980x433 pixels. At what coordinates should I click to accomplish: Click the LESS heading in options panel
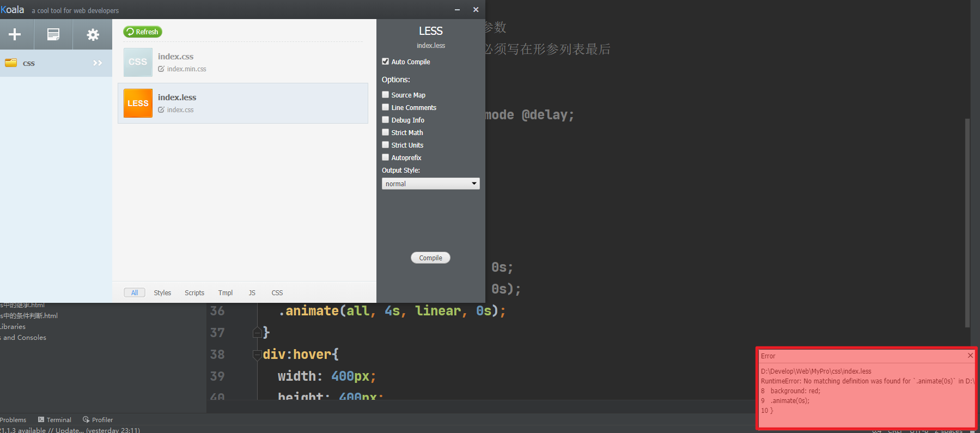click(x=430, y=31)
